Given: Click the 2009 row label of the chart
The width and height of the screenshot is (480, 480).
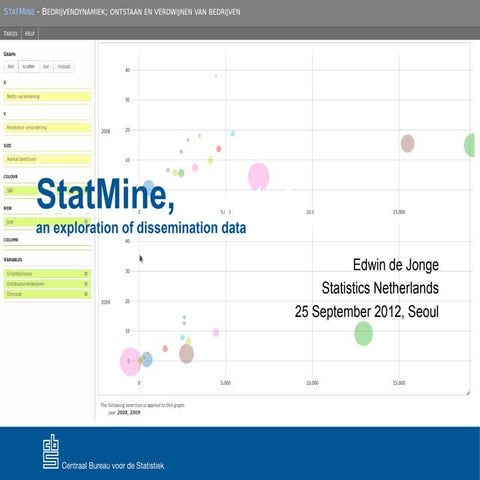Looking at the screenshot, I should pos(106,302).
